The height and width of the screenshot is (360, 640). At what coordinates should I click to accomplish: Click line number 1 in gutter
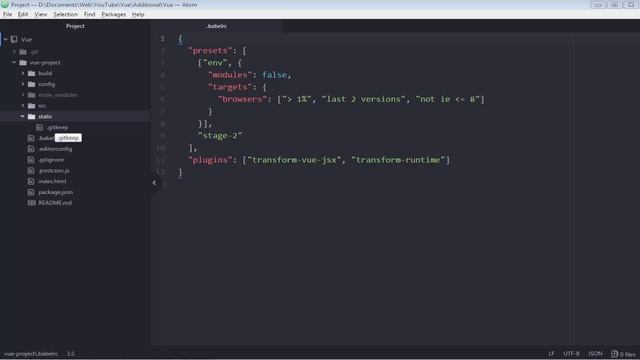coord(162,39)
